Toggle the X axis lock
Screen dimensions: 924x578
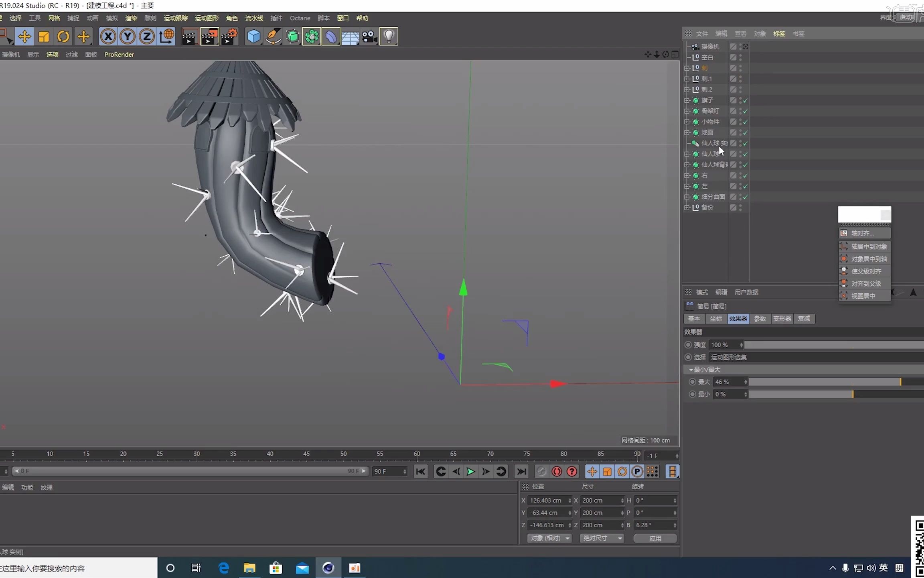(108, 37)
